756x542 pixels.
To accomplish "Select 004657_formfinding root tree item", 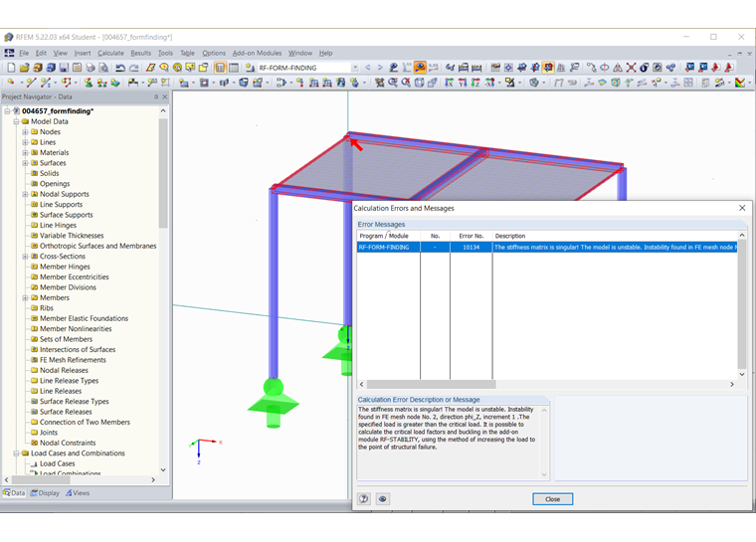I will point(58,111).
